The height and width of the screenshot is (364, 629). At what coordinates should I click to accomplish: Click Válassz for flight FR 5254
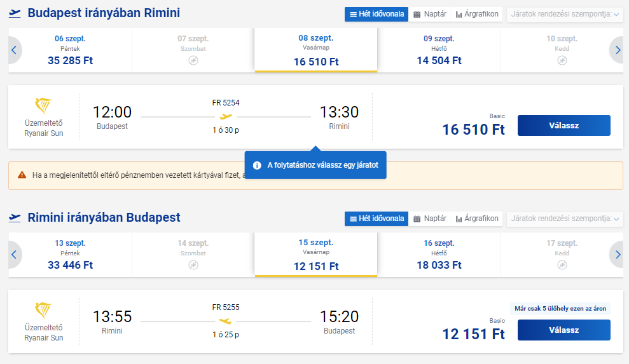[x=563, y=126]
